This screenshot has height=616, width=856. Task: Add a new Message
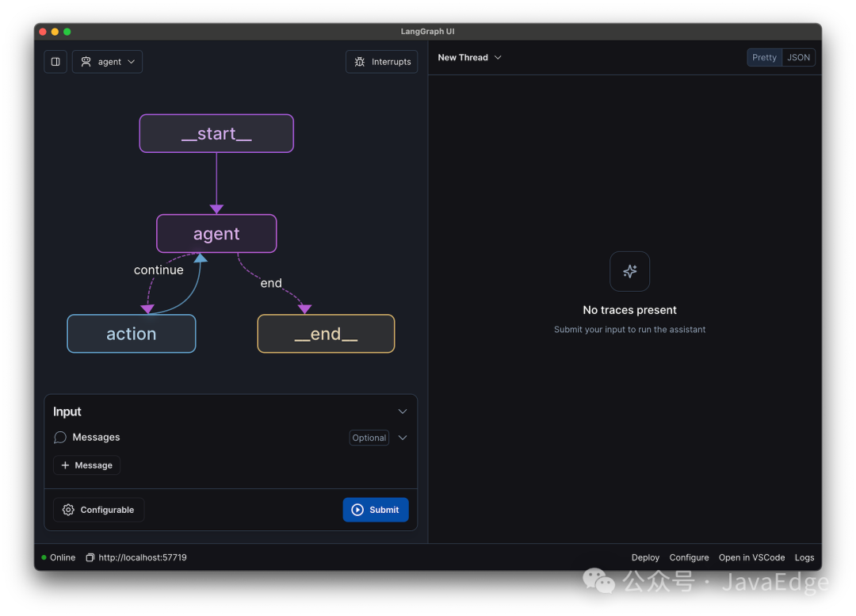tap(87, 465)
